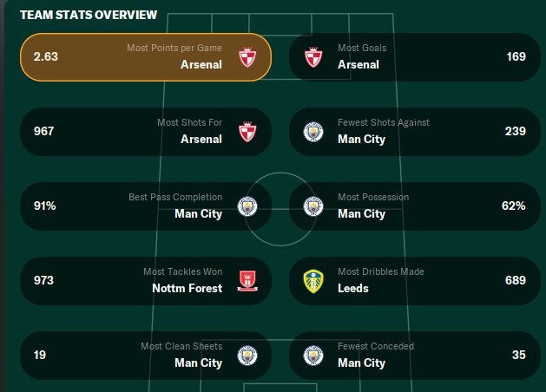Click Arsenal badge in Most Points per Game
This screenshot has width=546, height=392.
click(247, 57)
